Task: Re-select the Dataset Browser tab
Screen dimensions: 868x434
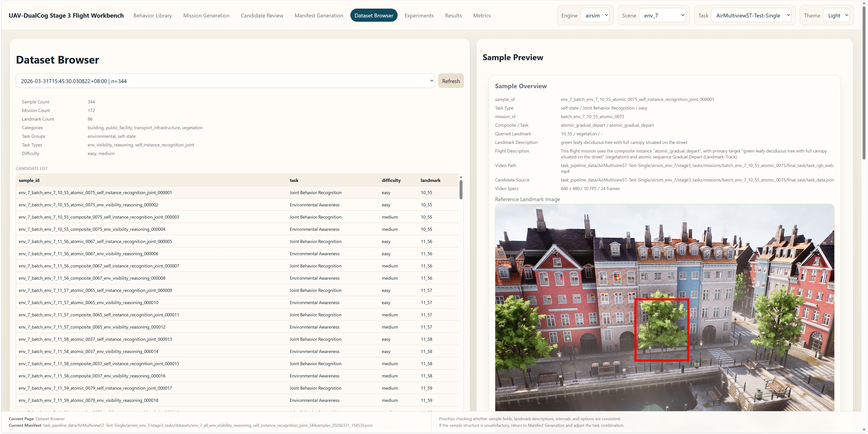Action: pos(374,15)
